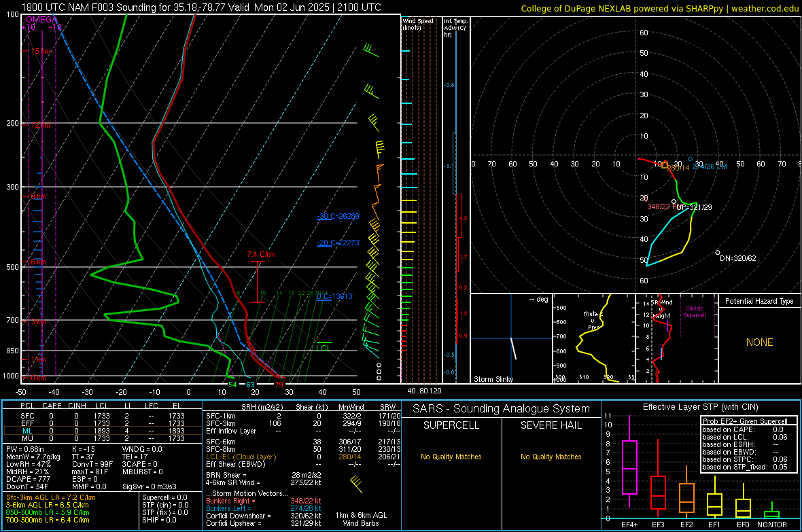The image size is (802, 532).
Task: Click the 'Inf. Temp. Adv. (C/hr)' panel header
Action: (455, 28)
